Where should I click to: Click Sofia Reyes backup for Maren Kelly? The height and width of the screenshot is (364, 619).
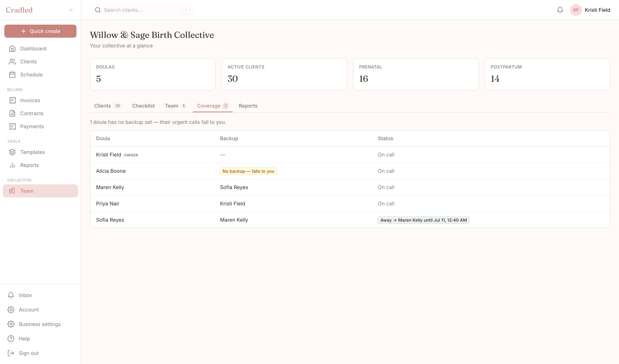pos(234,187)
